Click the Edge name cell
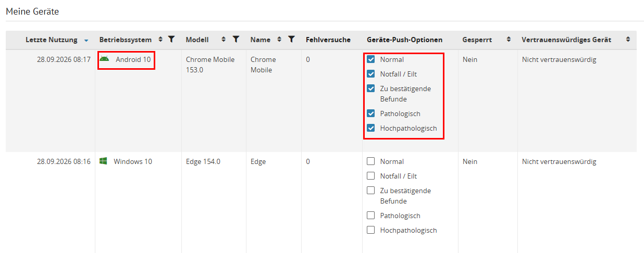This screenshot has width=644, height=253. pos(258,161)
